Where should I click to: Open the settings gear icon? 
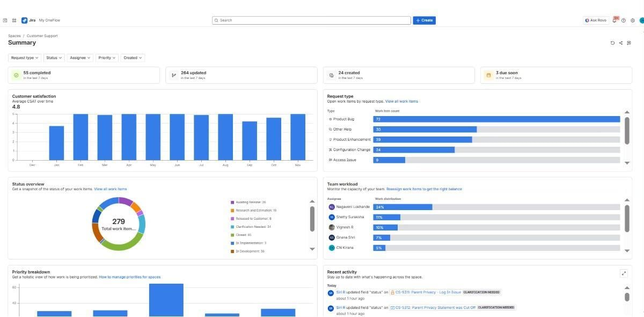[x=633, y=20]
